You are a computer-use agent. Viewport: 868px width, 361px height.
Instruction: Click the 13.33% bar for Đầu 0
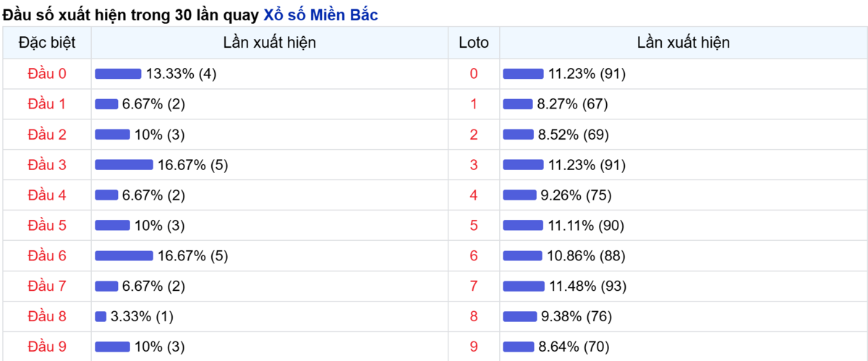pos(119,74)
